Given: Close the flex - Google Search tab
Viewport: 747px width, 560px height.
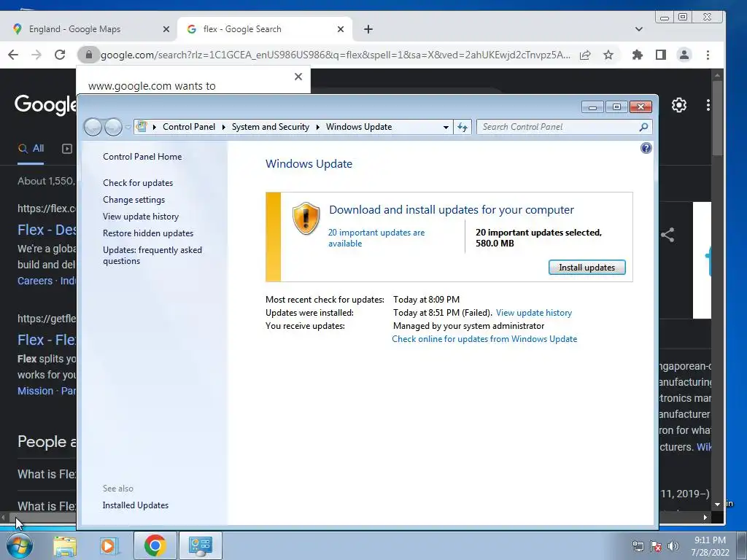Looking at the screenshot, I should [341, 29].
